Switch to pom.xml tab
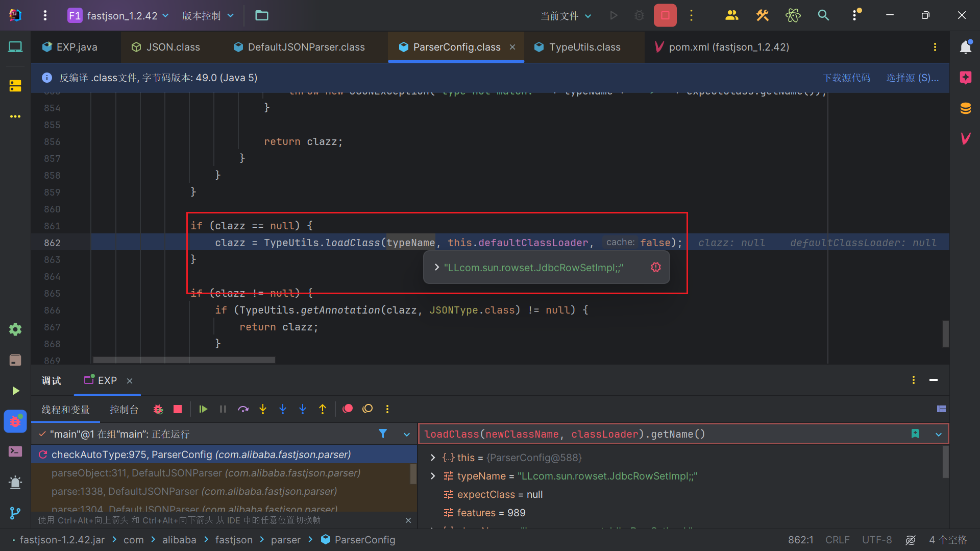This screenshot has height=551, width=980. (x=722, y=47)
